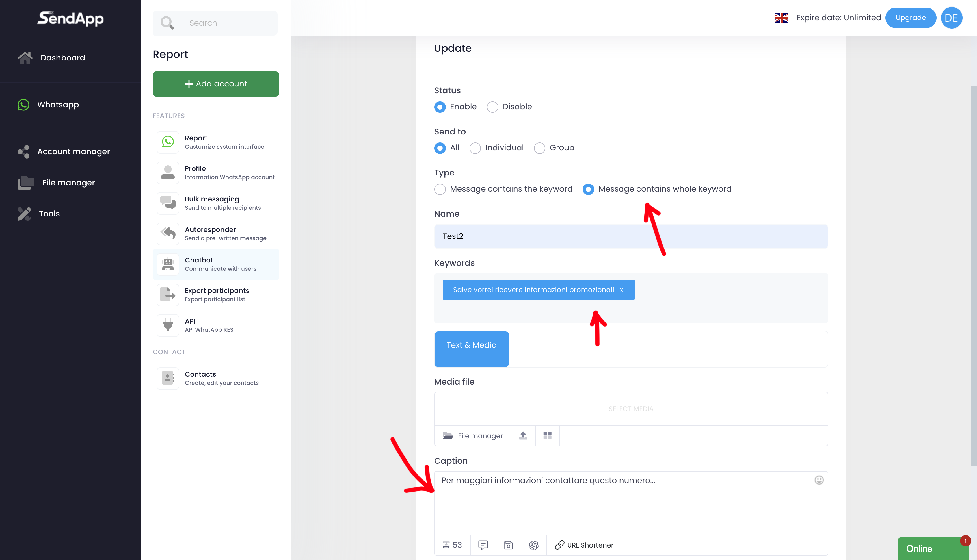
Task: Select Message contains the keyword option
Action: click(440, 189)
